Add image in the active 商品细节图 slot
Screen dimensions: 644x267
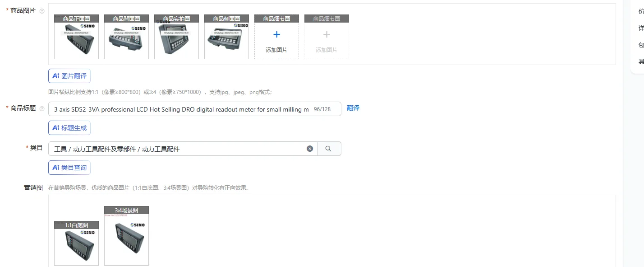276,37
